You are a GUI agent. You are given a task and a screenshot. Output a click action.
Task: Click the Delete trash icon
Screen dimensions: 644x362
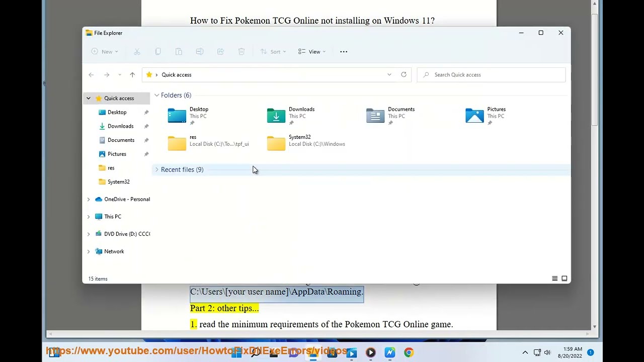242,52
